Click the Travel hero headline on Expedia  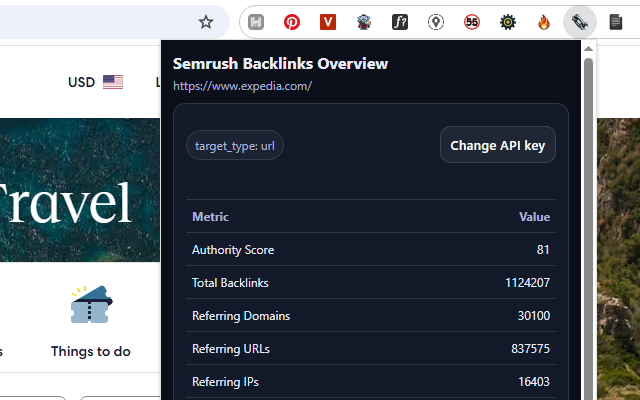point(65,203)
